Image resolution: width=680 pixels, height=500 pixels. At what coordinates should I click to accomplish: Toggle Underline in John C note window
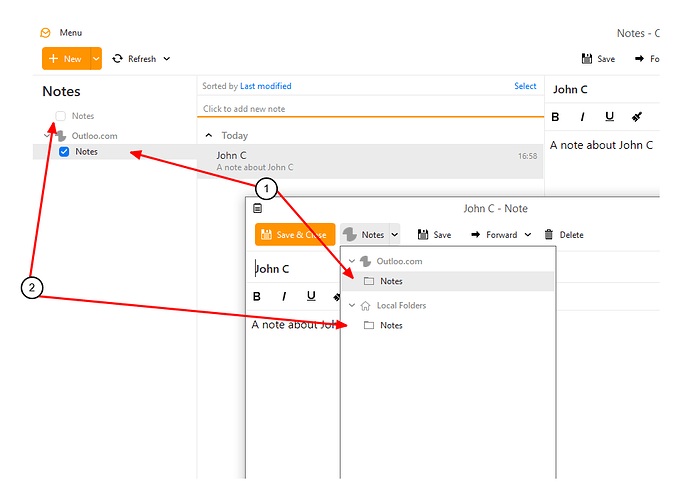click(311, 296)
